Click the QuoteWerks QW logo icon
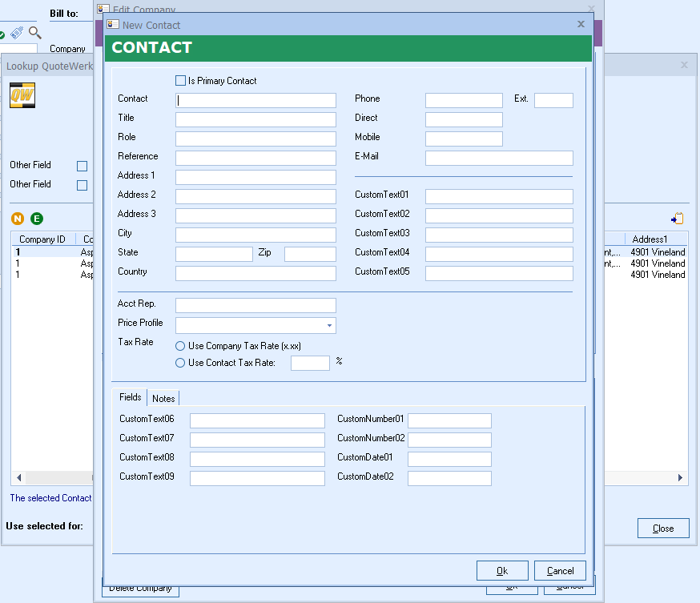The height and width of the screenshot is (603, 700). point(21,95)
